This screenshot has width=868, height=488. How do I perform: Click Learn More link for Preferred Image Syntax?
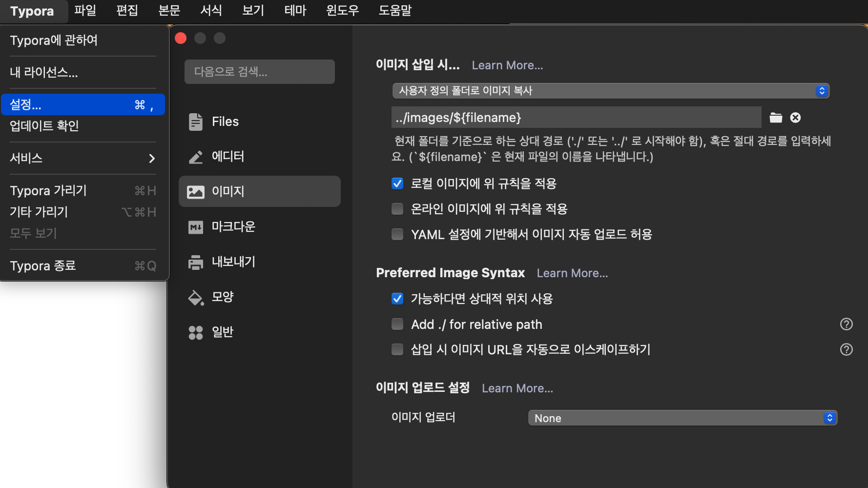pyautogui.click(x=572, y=273)
